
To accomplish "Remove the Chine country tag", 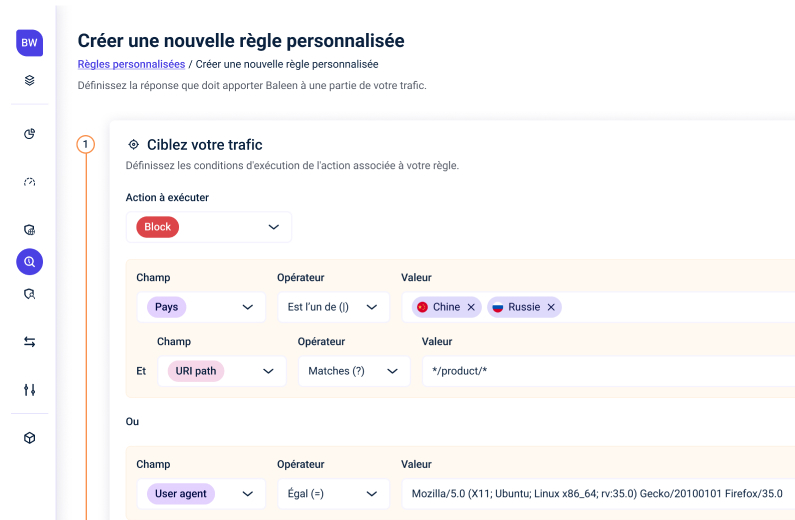I will [x=471, y=307].
